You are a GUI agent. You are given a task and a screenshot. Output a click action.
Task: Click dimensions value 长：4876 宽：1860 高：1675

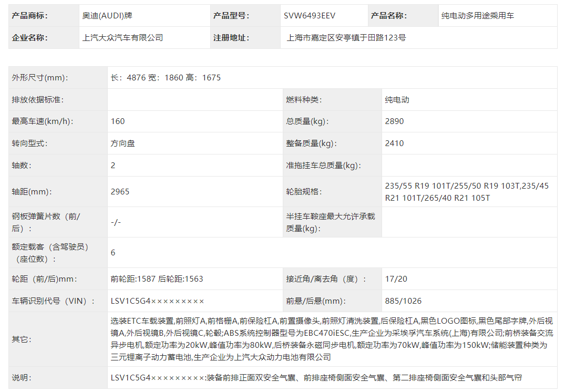click(166, 78)
